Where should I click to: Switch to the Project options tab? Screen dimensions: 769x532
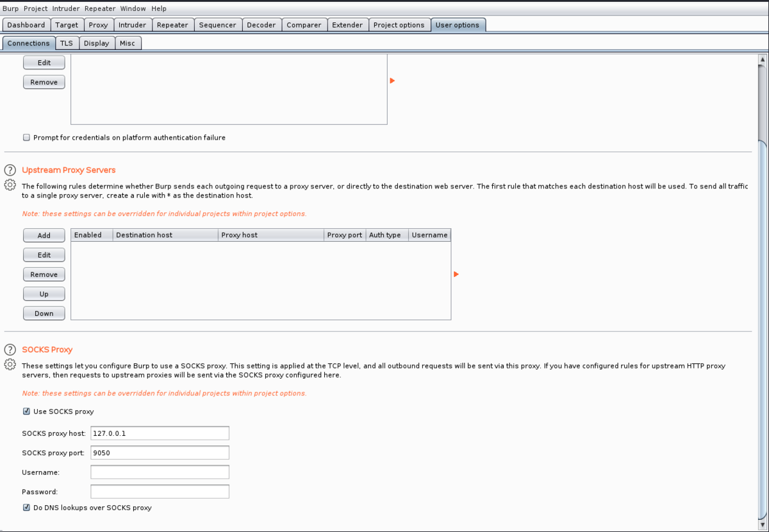(x=399, y=25)
